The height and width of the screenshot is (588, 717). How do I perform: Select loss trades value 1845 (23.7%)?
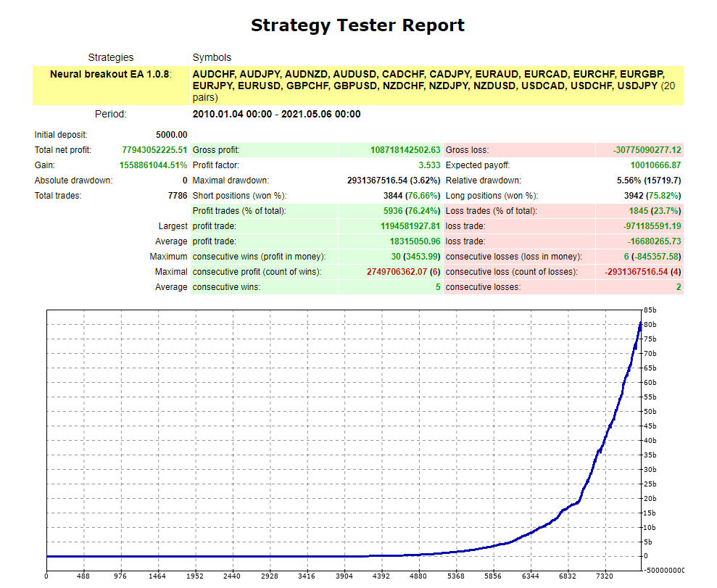655,211
